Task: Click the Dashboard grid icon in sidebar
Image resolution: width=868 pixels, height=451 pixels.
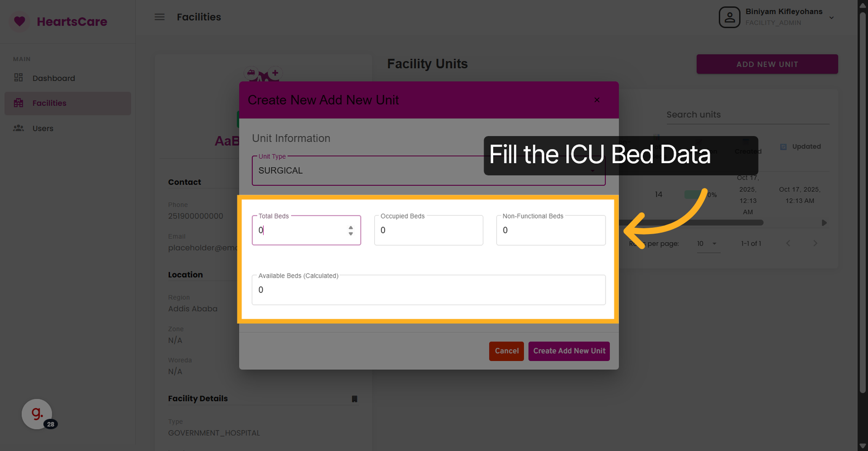Action: coord(19,78)
